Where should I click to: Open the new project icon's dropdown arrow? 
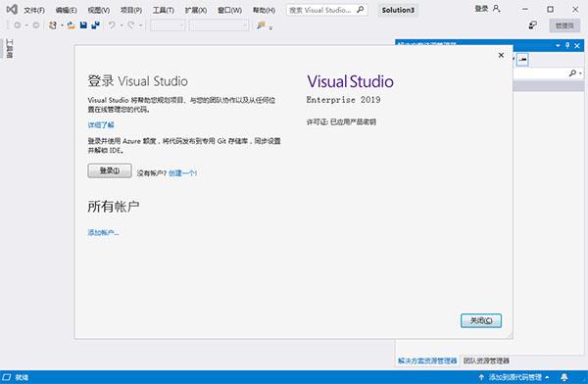(62, 25)
